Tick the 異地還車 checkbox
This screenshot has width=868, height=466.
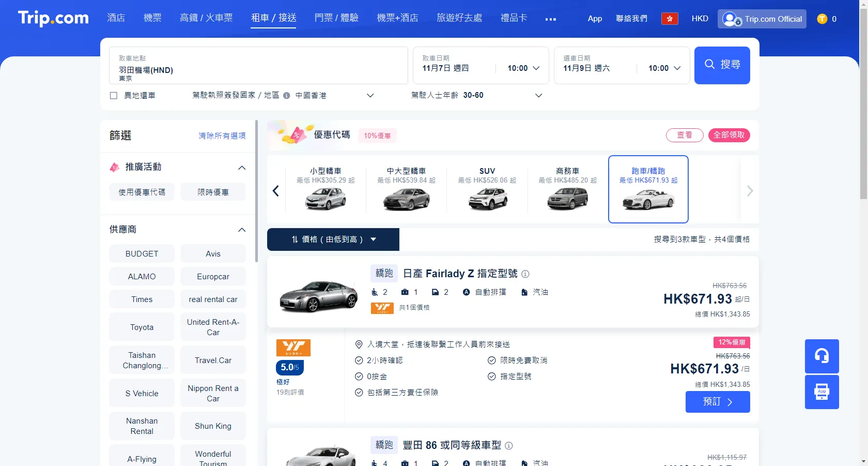click(114, 96)
